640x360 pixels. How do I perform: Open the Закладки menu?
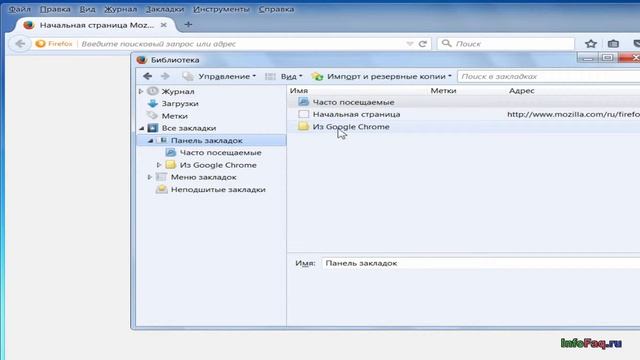[x=165, y=9]
